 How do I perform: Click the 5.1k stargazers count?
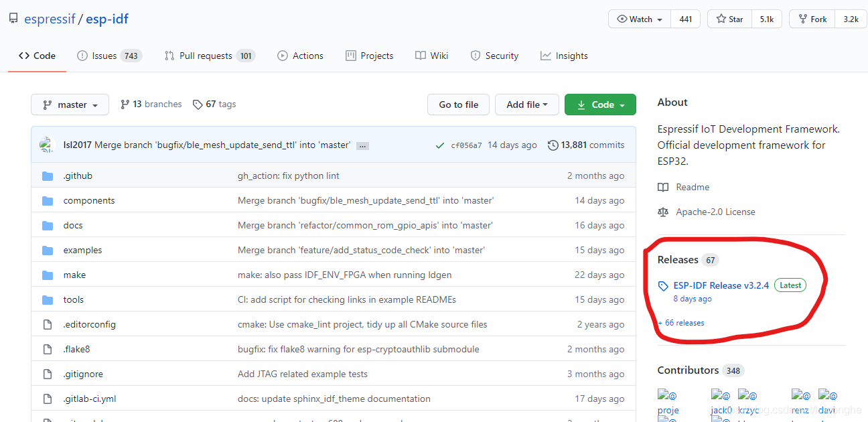(x=766, y=19)
